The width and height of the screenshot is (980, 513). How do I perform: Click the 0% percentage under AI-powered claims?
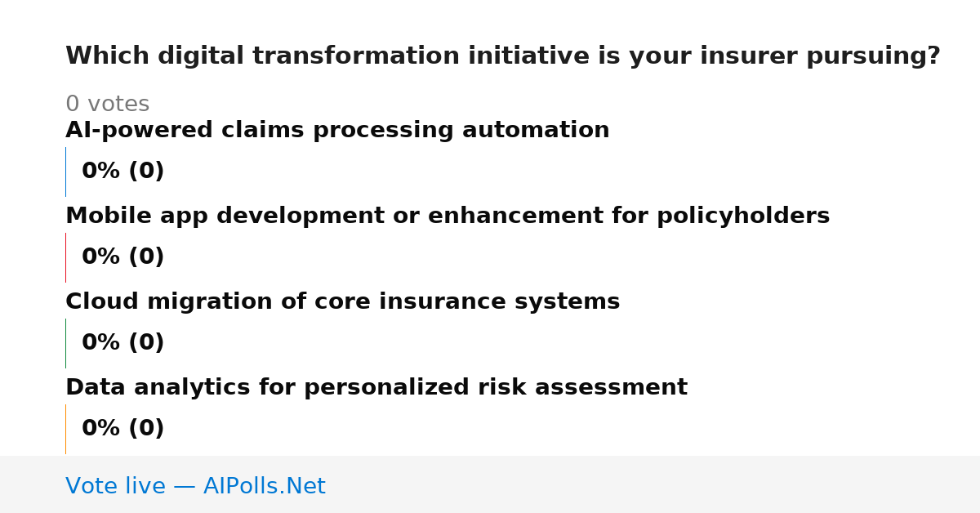[x=101, y=172]
